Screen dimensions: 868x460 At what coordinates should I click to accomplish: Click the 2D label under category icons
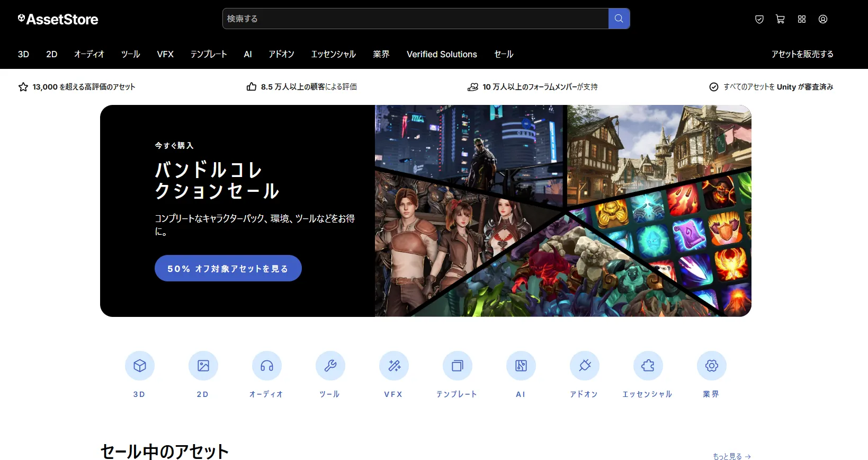pyautogui.click(x=203, y=394)
